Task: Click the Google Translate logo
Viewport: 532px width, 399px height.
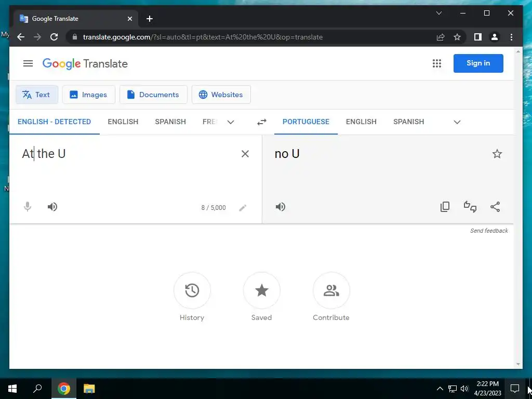Action: (85, 64)
